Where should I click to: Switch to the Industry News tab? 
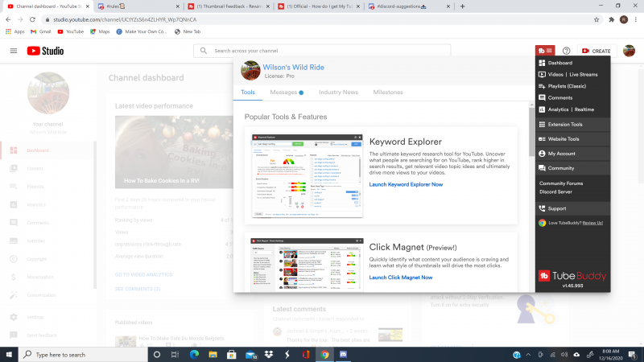[x=338, y=93]
